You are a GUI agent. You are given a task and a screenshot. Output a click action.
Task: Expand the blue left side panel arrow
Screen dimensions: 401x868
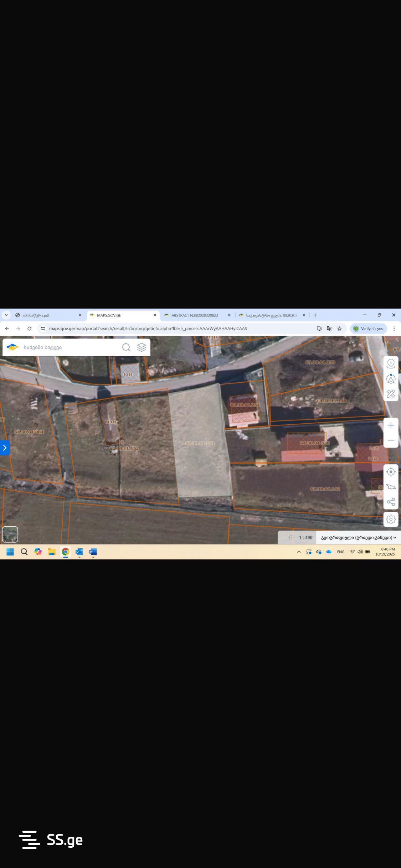click(5, 448)
